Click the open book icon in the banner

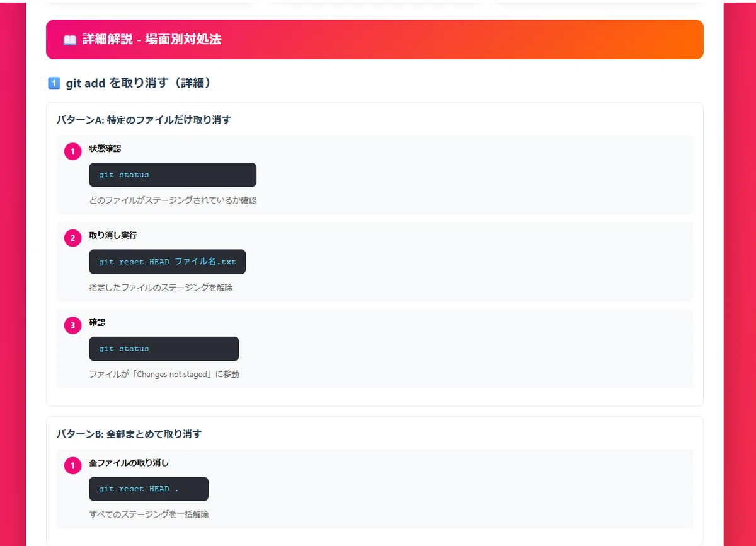70,40
